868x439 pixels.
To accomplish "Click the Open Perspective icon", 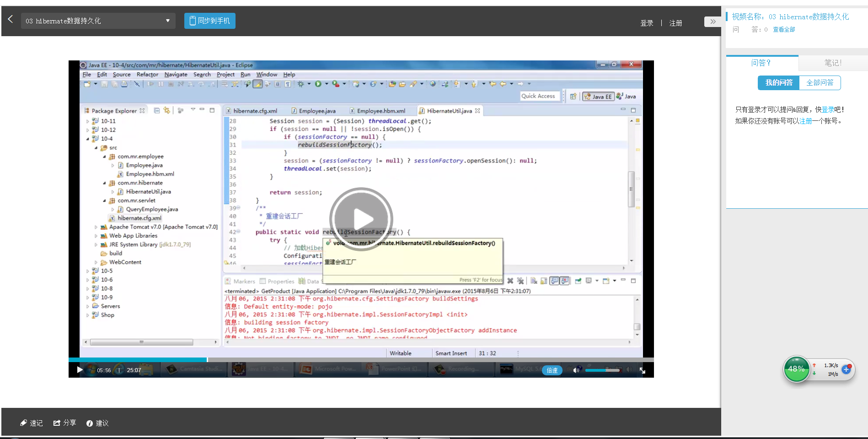I will point(573,97).
